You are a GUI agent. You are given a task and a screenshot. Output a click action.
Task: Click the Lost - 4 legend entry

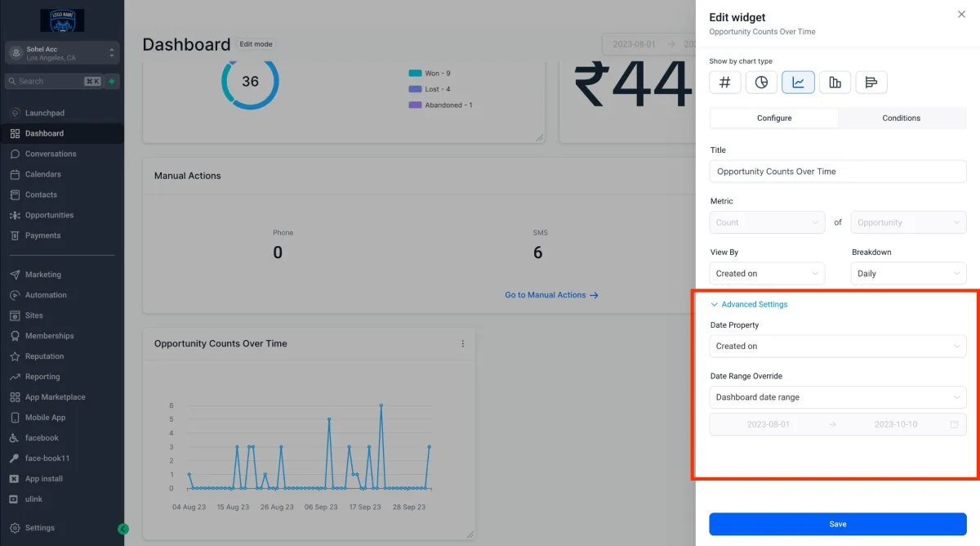tap(430, 89)
